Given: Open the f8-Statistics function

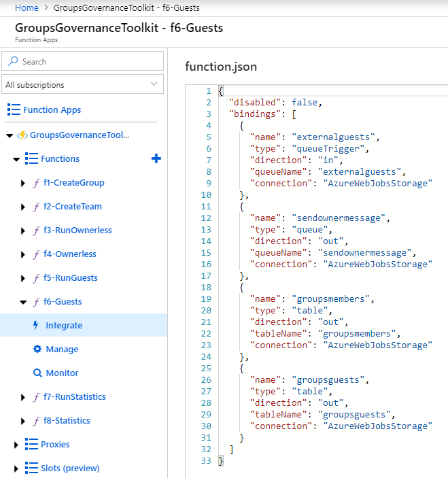Looking at the screenshot, I should tap(67, 420).
